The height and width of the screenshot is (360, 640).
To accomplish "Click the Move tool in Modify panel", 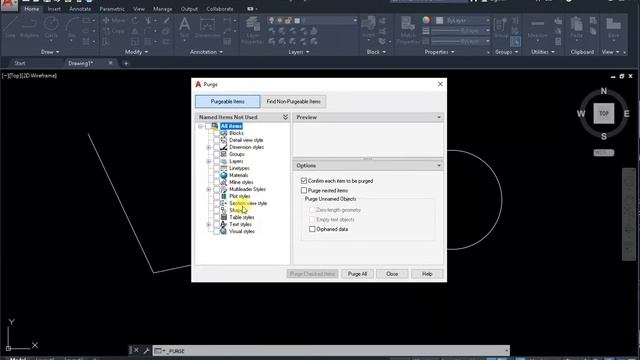I will pos(114,20).
